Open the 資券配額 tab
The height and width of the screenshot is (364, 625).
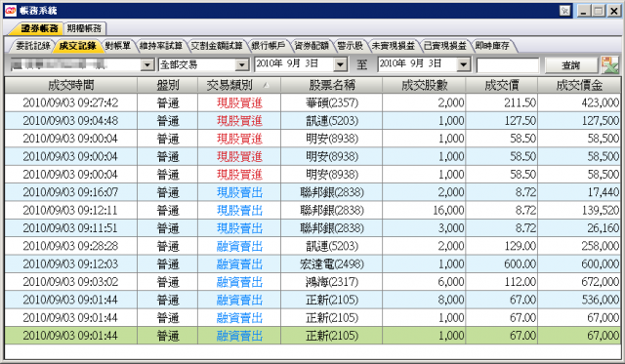point(312,46)
